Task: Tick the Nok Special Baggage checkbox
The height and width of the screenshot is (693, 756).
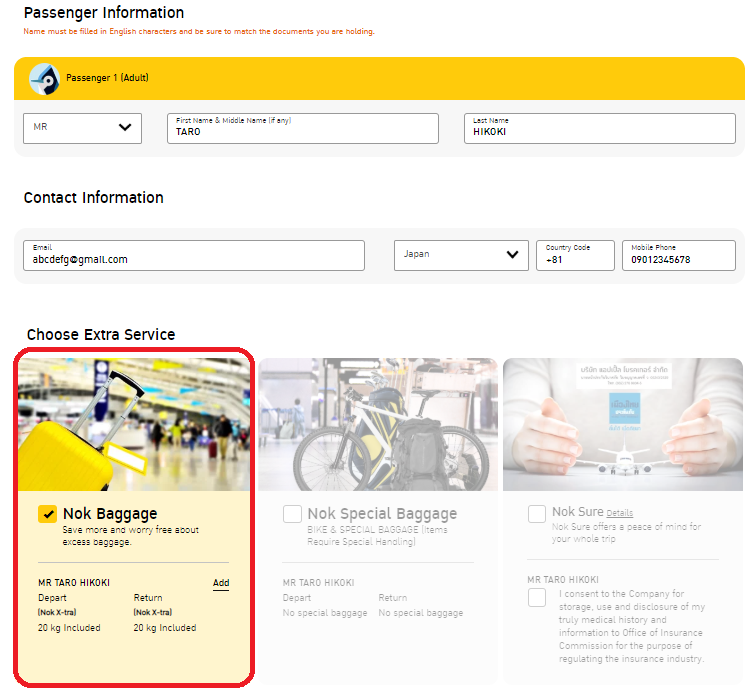Action: pyautogui.click(x=292, y=514)
